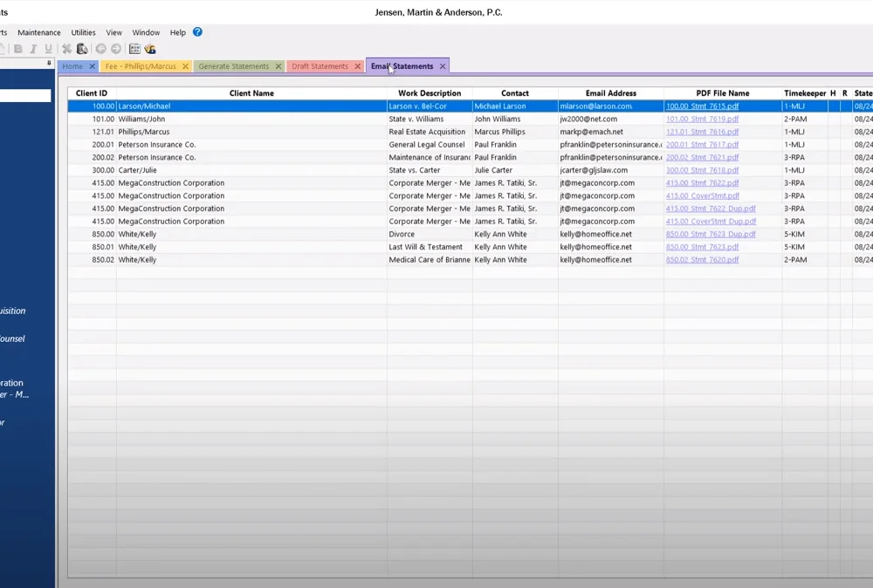Open the Utilities menu

pos(83,32)
